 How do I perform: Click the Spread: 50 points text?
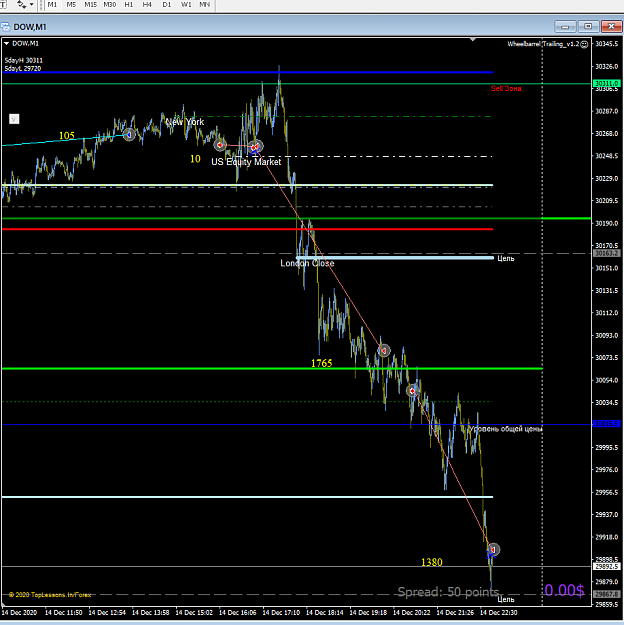tap(448, 592)
